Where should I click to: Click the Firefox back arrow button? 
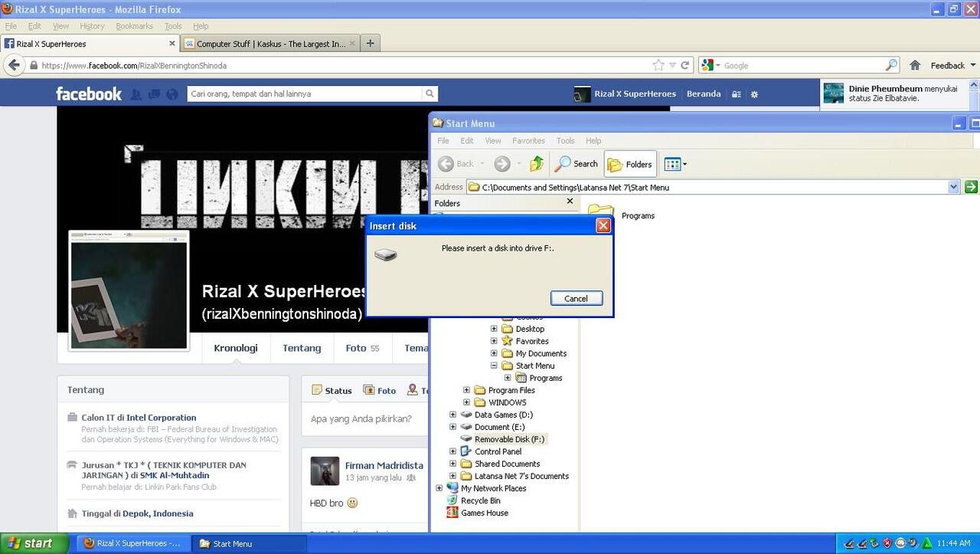[14, 65]
